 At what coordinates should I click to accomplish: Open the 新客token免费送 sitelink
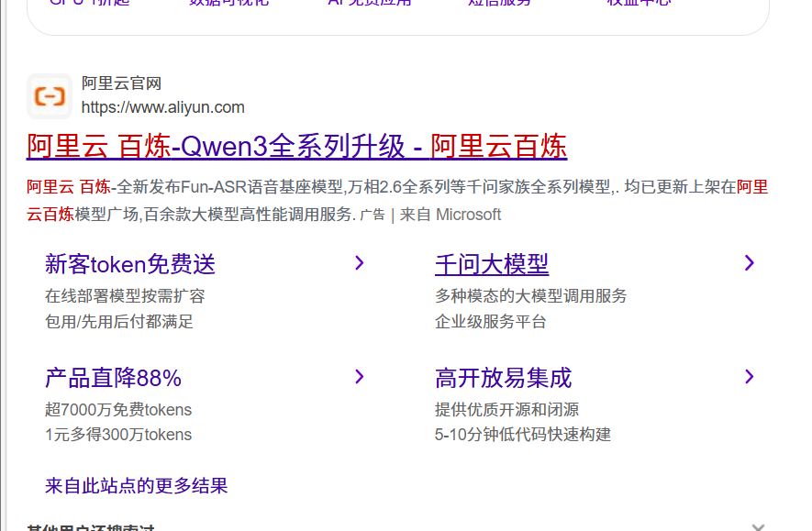click(x=130, y=264)
